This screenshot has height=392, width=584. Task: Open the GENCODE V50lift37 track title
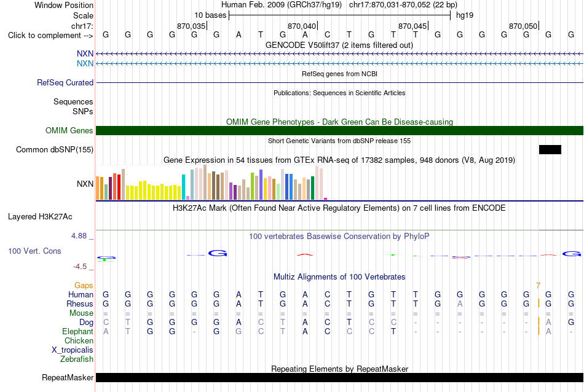pos(339,45)
